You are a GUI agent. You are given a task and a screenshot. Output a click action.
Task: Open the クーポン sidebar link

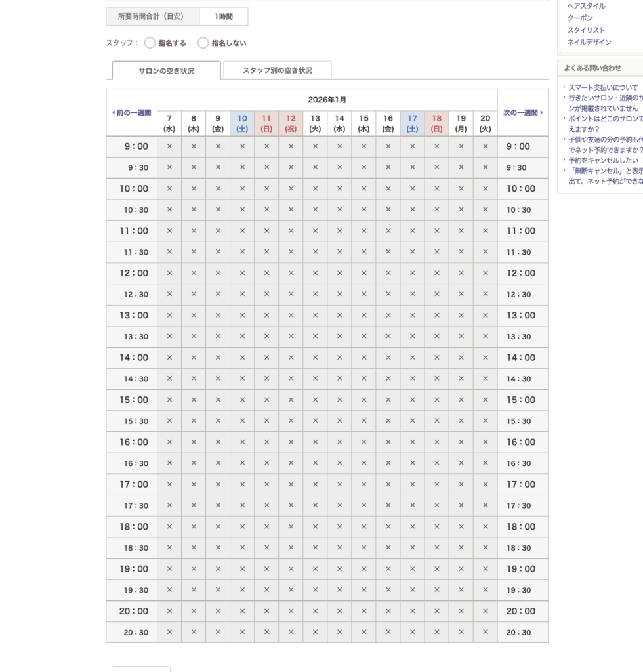(x=580, y=18)
